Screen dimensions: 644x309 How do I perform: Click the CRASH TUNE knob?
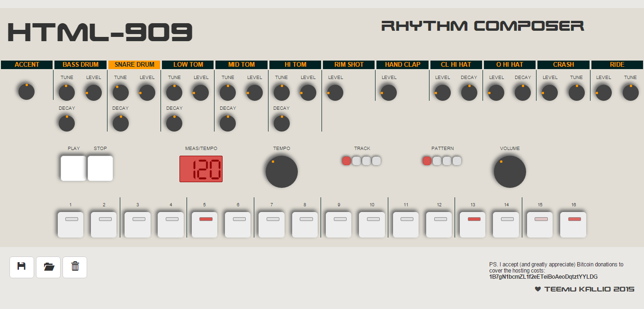(x=577, y=93)
